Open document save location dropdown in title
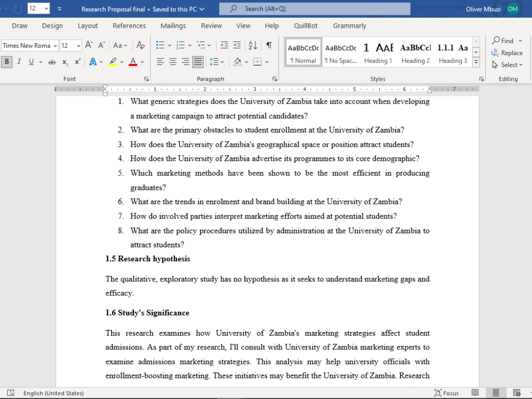Image resolution: width=532 pixels, height=399 pixels. [x=202, y=9]
